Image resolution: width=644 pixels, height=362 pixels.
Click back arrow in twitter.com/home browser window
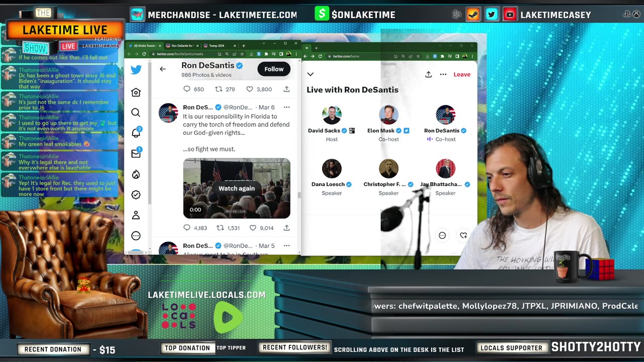[305, 56]
